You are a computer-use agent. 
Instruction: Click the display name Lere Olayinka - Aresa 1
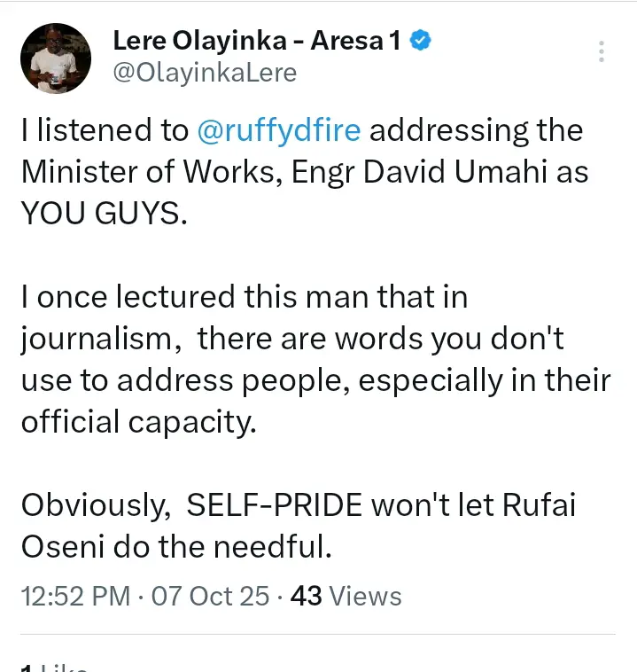(257, 41)
